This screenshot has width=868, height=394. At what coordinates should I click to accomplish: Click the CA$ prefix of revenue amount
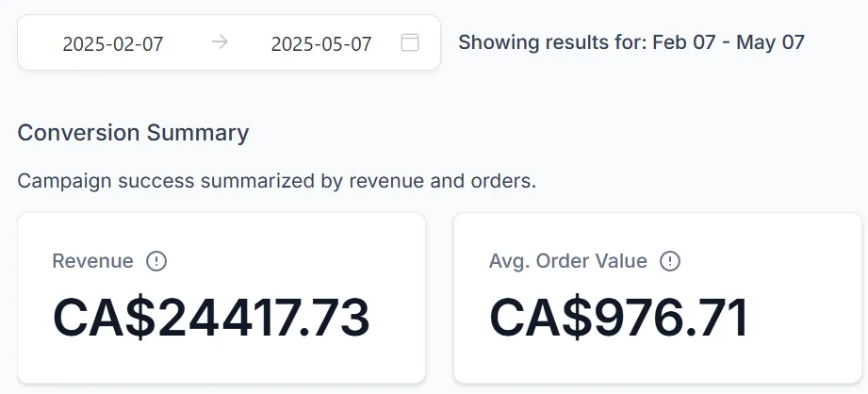pyautogui.click(x=105, y=319)
